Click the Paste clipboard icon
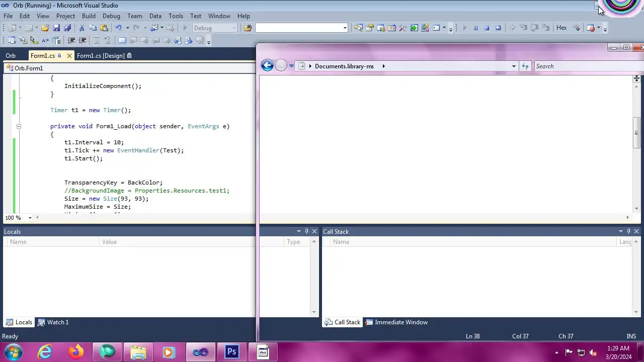644x362 pixels. tap(104, 28)
